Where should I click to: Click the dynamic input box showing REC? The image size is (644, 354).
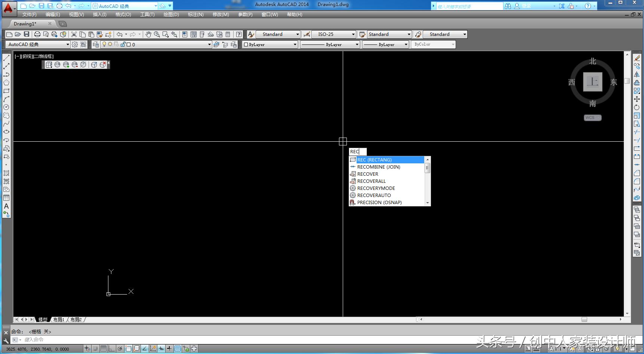[358, 152]
